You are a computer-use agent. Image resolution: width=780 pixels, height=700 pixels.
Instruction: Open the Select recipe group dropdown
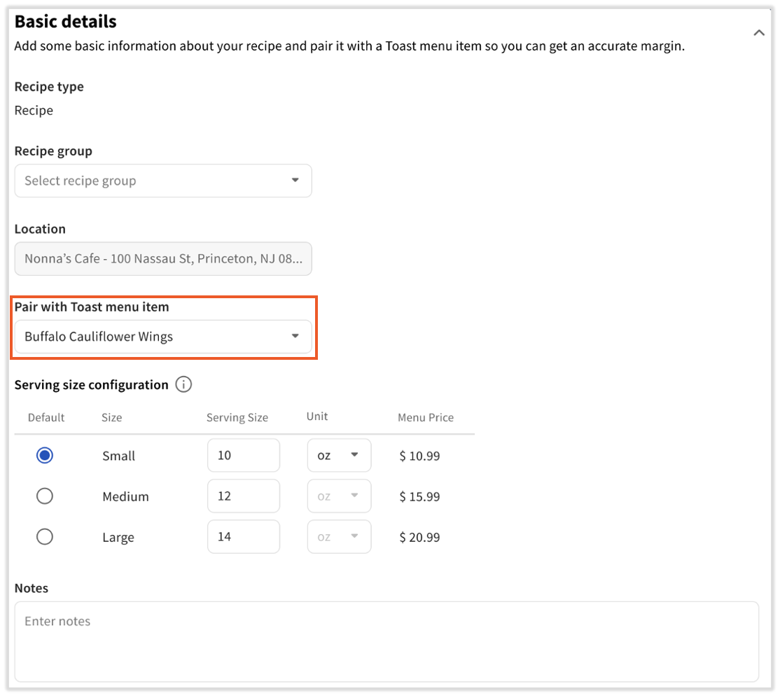point(162,181)
